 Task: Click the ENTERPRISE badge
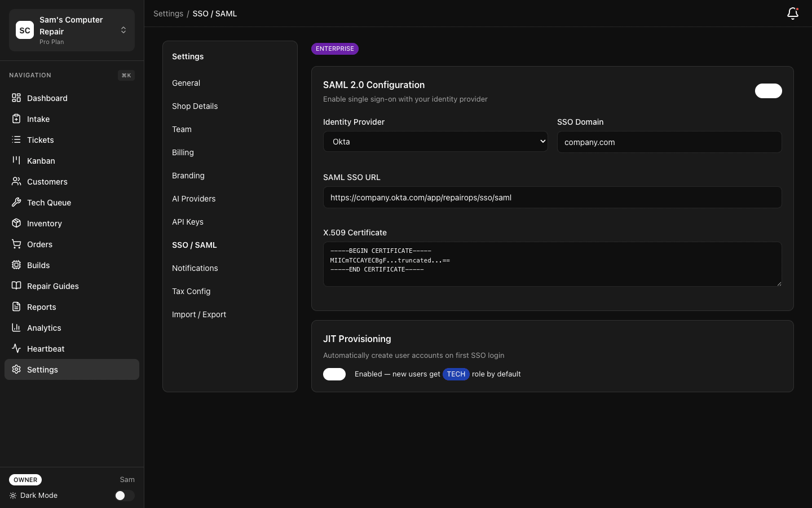click(x=335, y=49)
